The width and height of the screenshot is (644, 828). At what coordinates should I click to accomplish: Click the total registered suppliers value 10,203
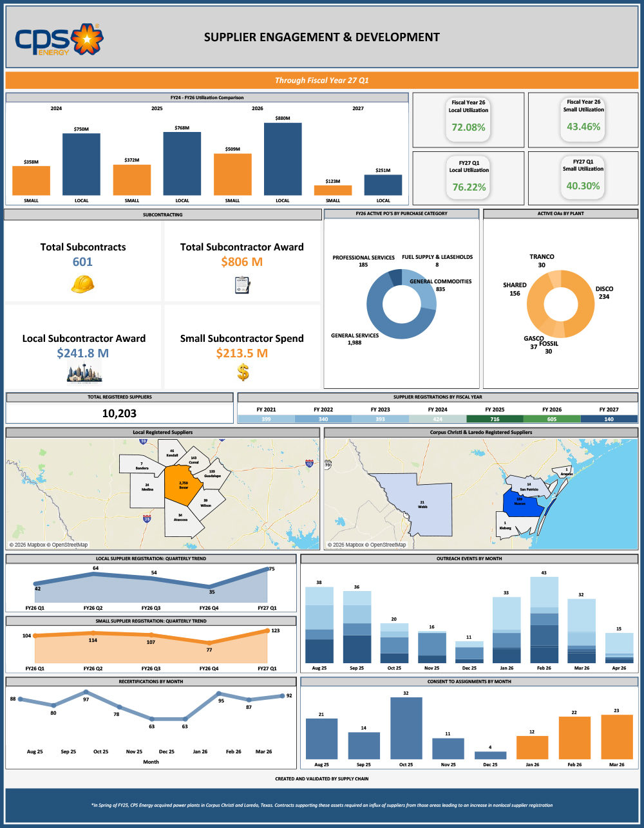click(x=119, y=413)
